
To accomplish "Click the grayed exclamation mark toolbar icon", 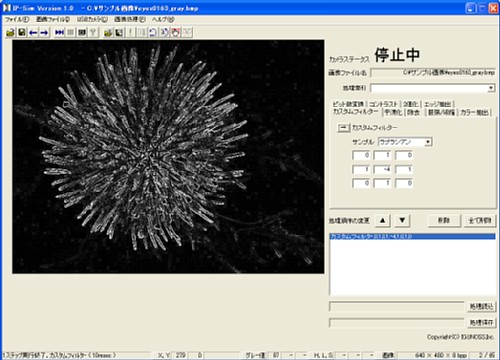I will pos(130,32).
